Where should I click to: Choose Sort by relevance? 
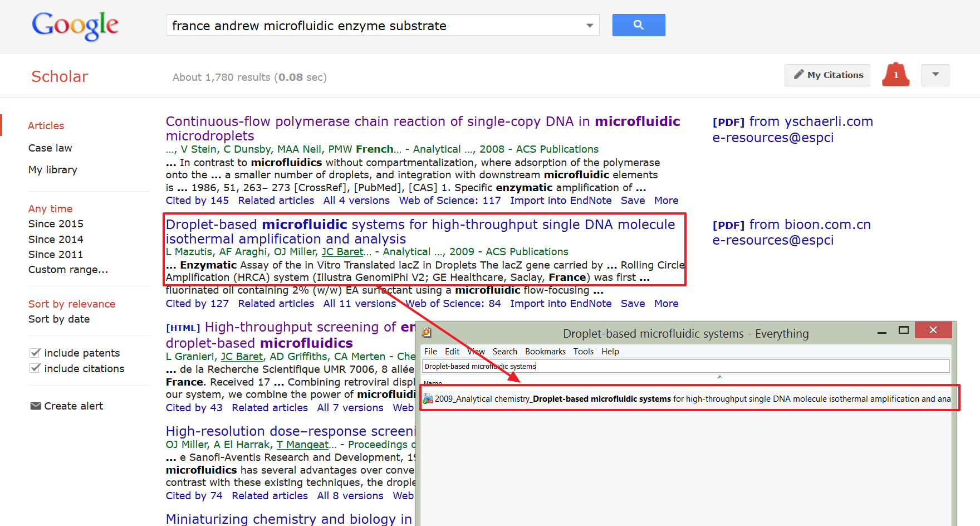coord(72,304)
